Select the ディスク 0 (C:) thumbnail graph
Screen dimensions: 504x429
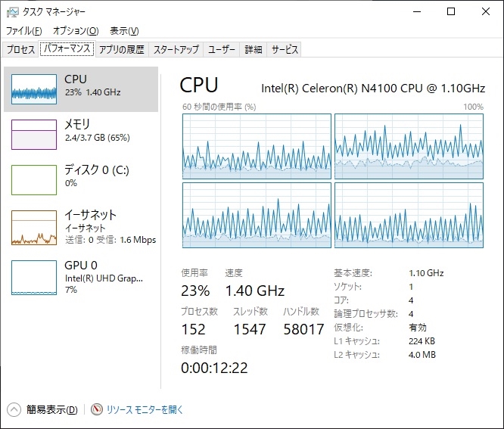pyautogui.click(x=34, y=179)
